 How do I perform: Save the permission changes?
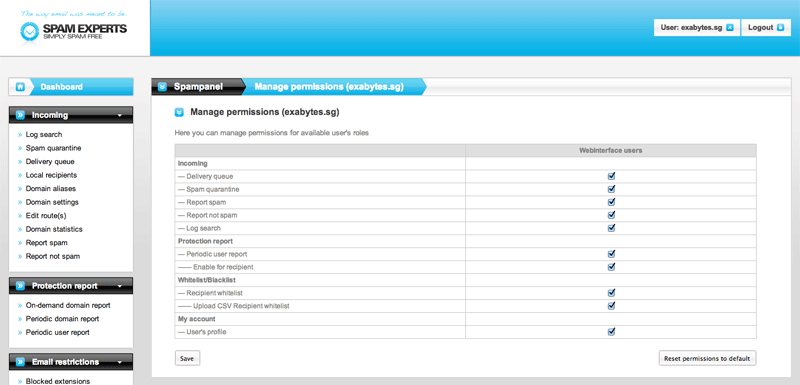(x=187, y=358)
